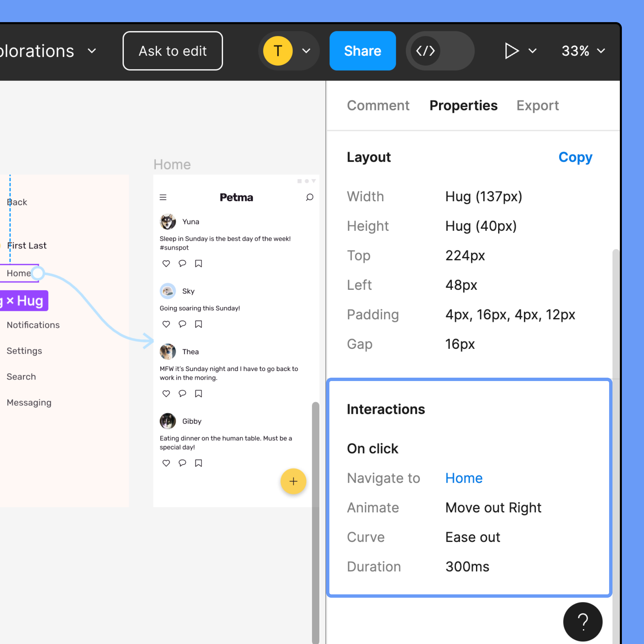This screenshot has width=644, height=644.
Task: Click the heart icon under Yuna's post
Action: [166, 264]
